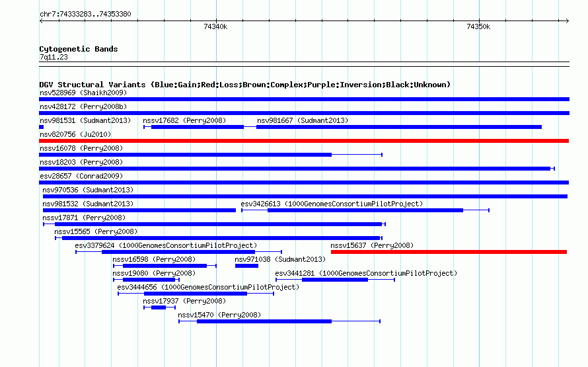This screenshot has height=367, width=588.
Task: Select the nssv15565 (Perry2008) label
Action: point(96,231)
